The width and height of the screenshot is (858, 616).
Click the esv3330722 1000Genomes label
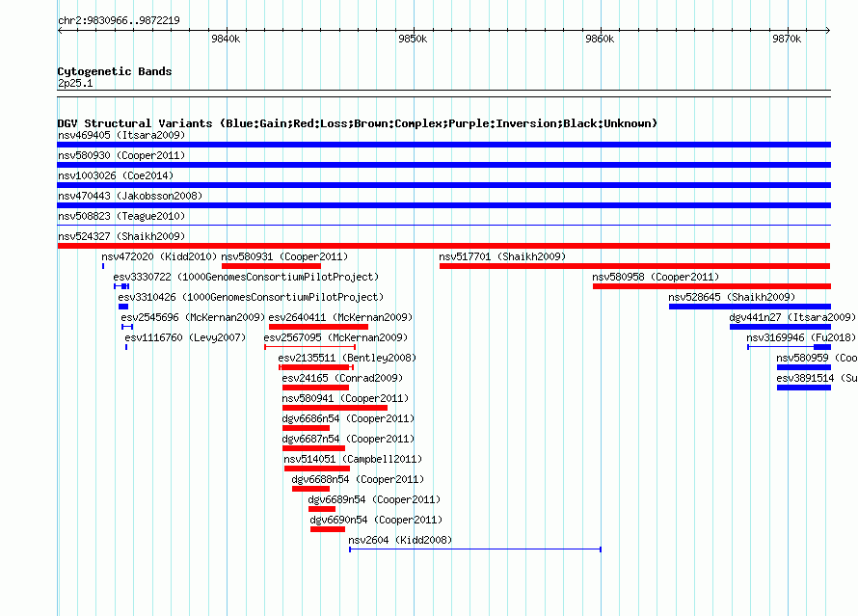click(246, 277)
